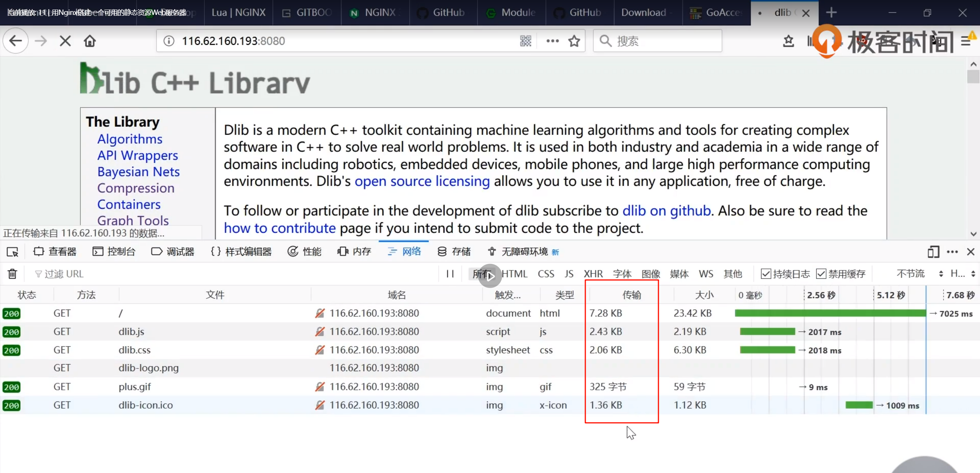Filter requests by 字体 fonts

[622, 274]
